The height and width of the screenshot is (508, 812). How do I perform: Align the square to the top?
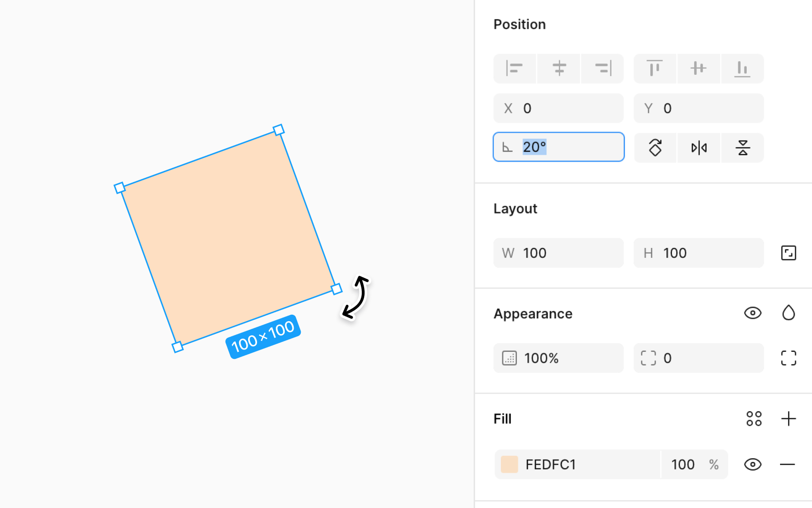click(x=655, y=68)
